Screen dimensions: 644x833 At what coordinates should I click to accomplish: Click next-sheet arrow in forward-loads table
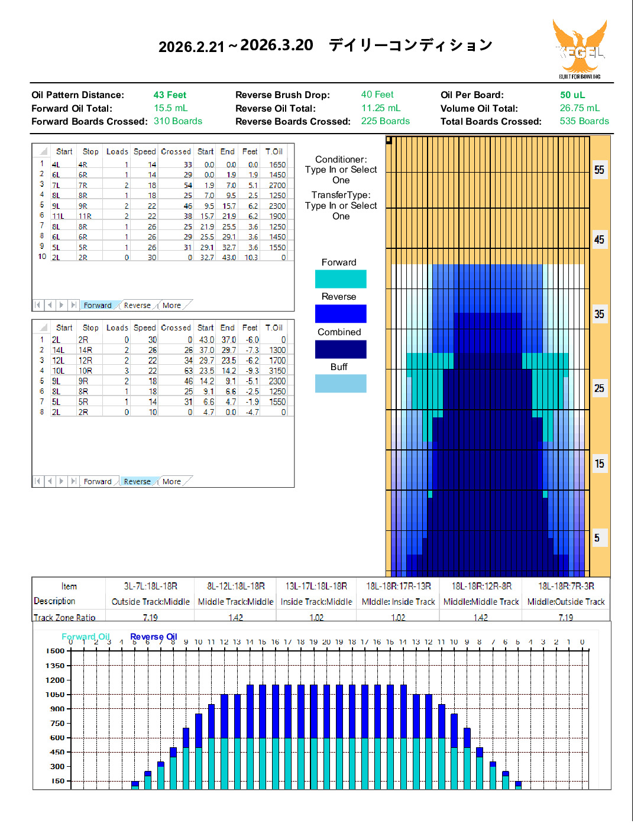click(62, 305)
